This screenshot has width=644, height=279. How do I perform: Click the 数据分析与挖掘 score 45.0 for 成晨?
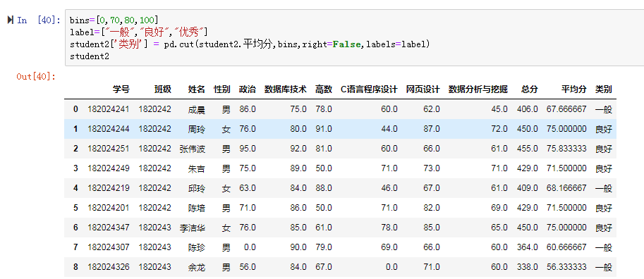coord(499,109)
